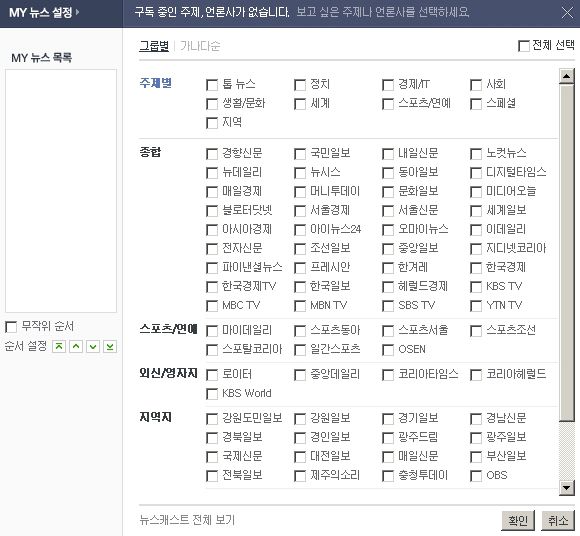Viewport: 580px width, 536px height.
Task: Click the MY 뉴스 설정 header title
Action: tap(41, 13)
